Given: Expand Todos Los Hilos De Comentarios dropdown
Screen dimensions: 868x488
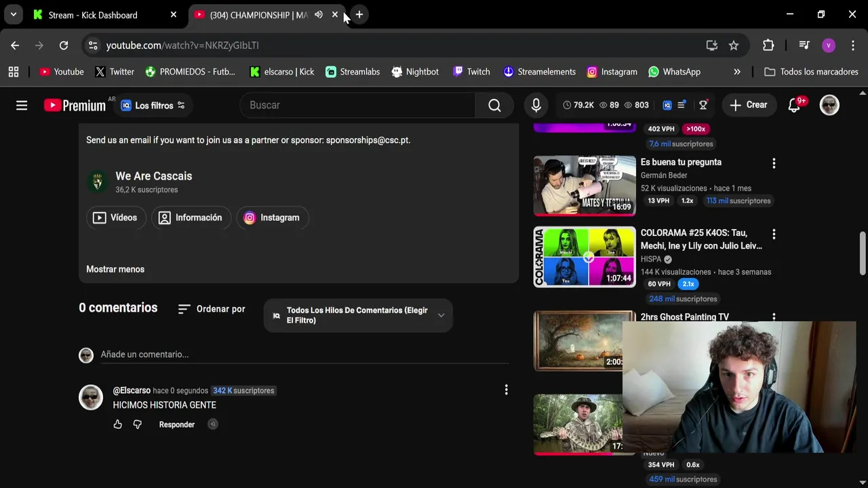Looking at the screenshot, I should 358,315.
